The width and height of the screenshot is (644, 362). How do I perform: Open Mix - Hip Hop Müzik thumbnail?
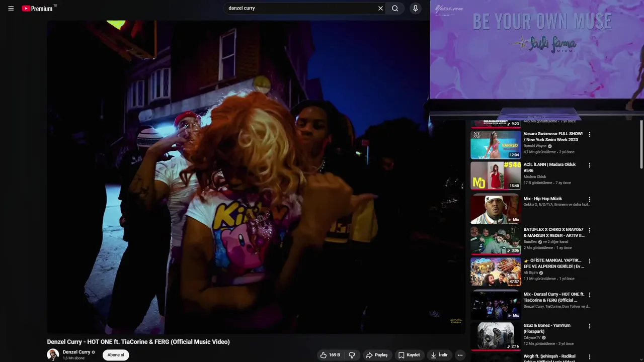click(x=496, y=209)
